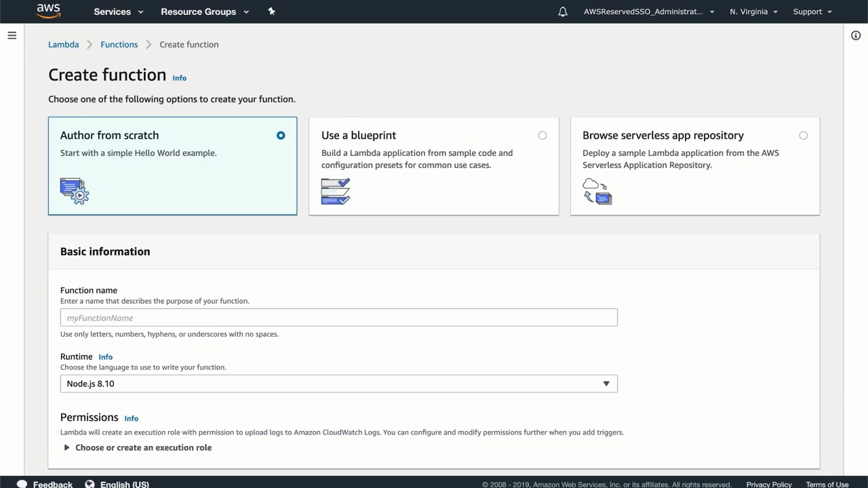868x488 pixels.
Task: Click the pin shortcuts icon in navbar
Action: 271,12
